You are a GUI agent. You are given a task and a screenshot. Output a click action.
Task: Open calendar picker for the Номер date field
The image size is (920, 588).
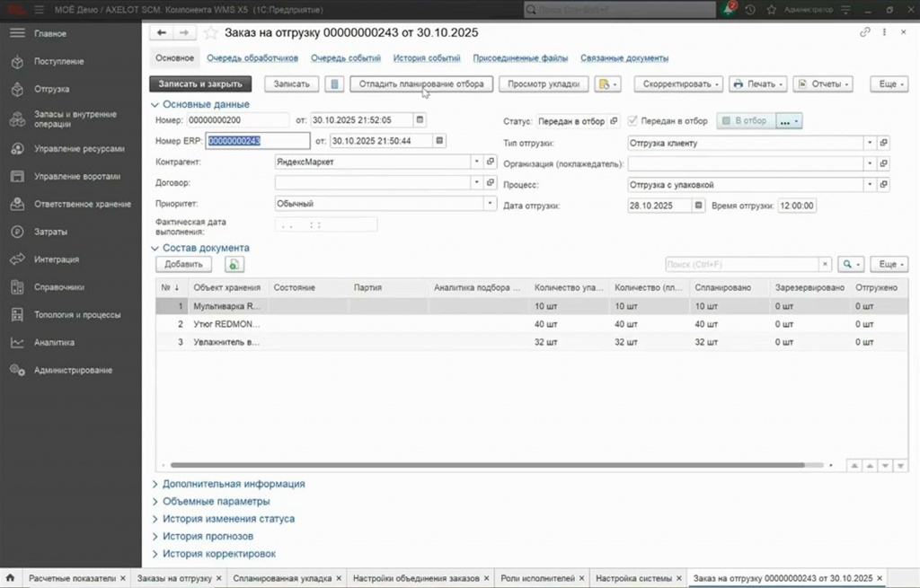[x=420, y=119]
